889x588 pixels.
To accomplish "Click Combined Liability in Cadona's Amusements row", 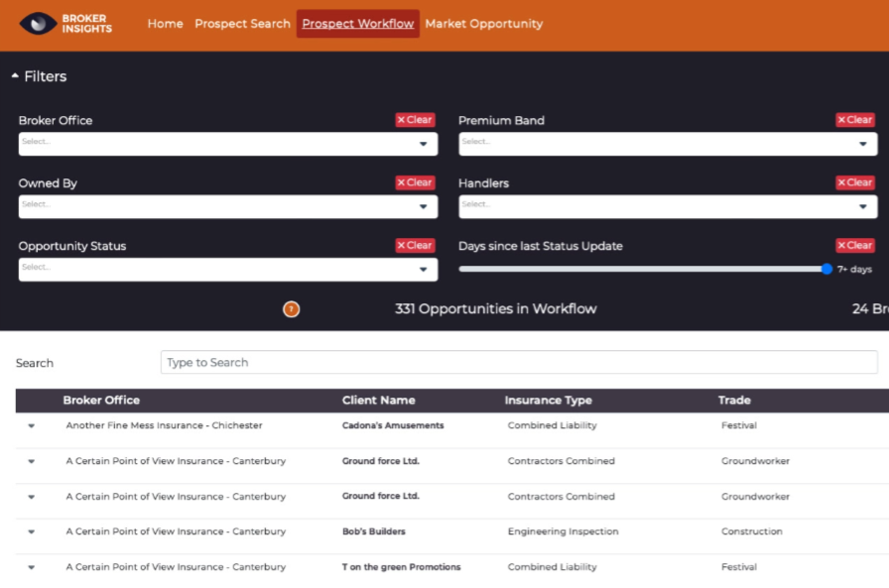I will (553, 425).
